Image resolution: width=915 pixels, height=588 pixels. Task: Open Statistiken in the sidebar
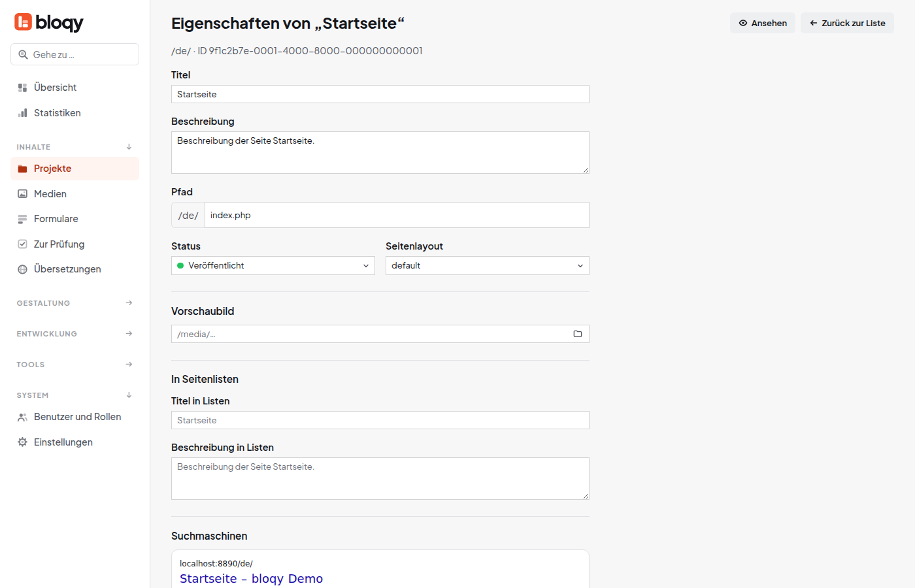coord(75,113)
